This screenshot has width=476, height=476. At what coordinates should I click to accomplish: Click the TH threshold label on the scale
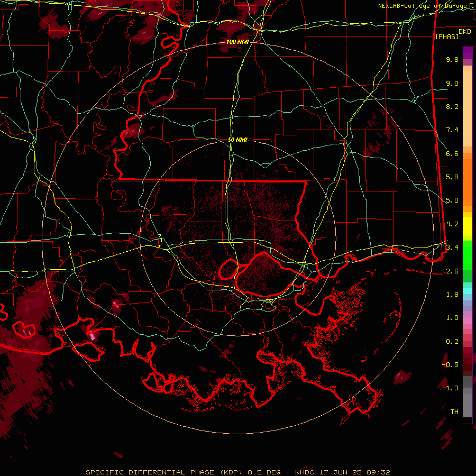[454, 412]
